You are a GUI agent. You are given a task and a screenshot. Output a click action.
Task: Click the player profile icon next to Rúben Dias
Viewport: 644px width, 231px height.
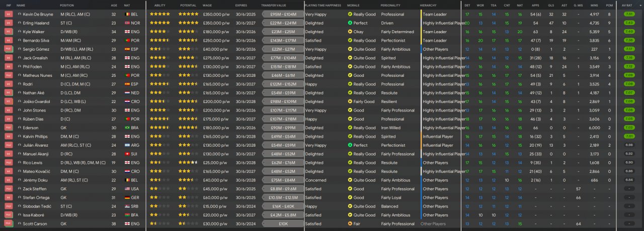[x=19, y=119]
